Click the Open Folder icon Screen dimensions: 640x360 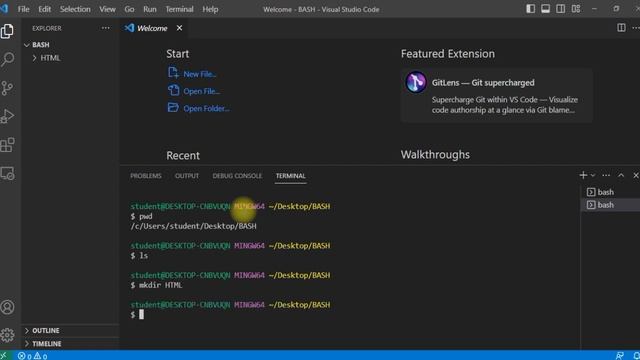pyautogui.click(x=173, y=107)
